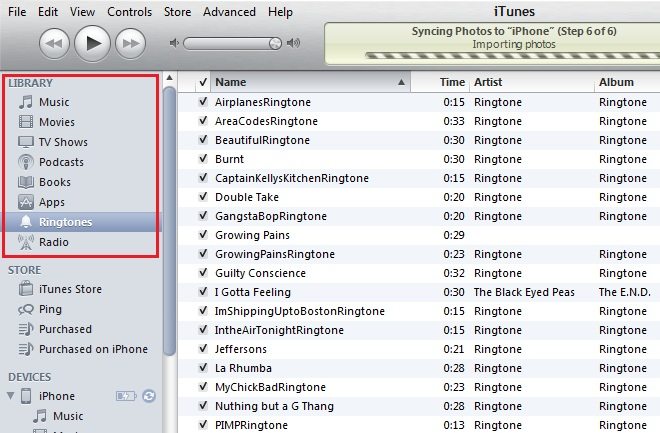Open the iTunes Store bag icon
This screenshot has width=660, height=433.
(x=26, y=289)
